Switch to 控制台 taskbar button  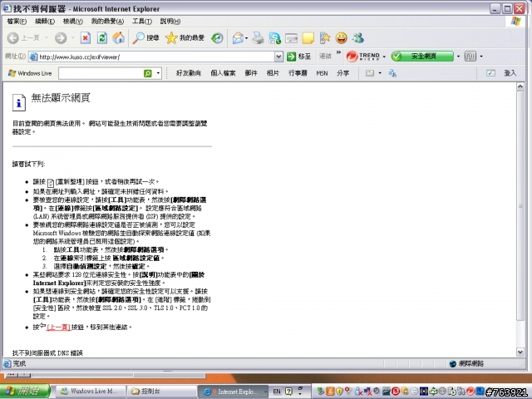click(162, 392)
